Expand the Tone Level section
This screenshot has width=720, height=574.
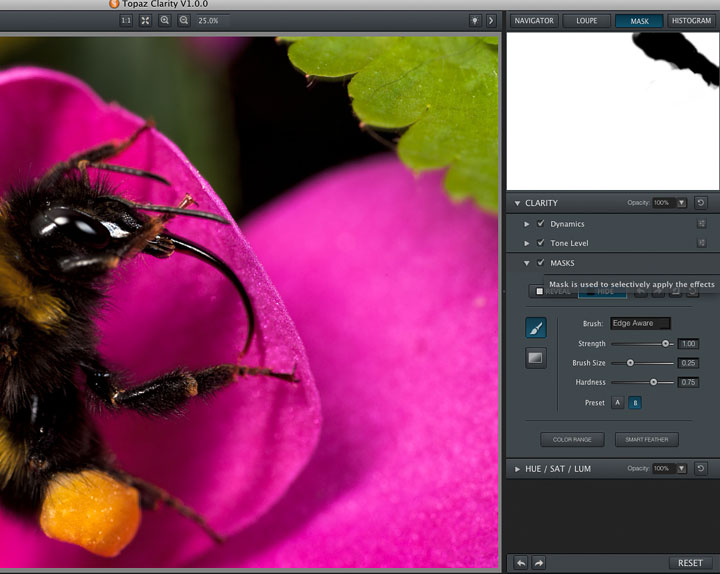point(527,243)
